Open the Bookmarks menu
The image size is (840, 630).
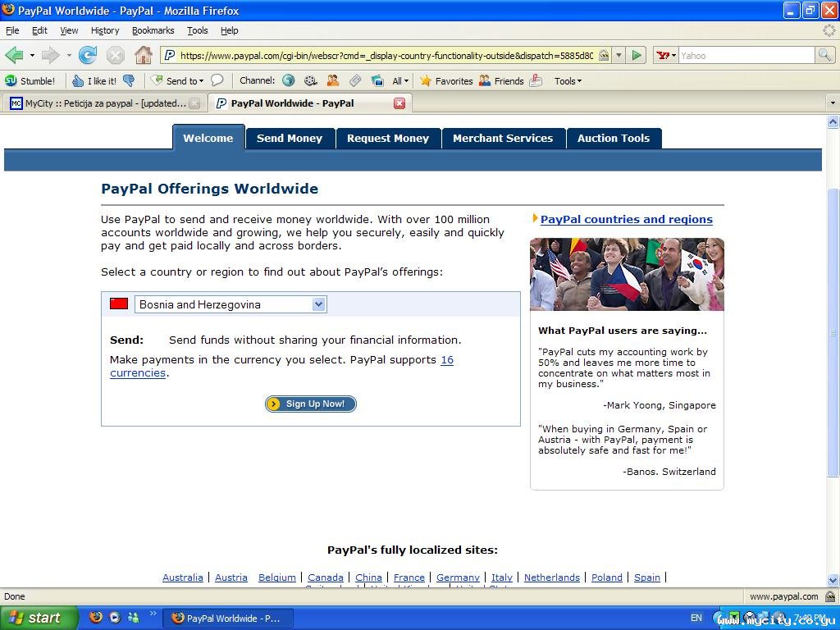tap(153, 30)
